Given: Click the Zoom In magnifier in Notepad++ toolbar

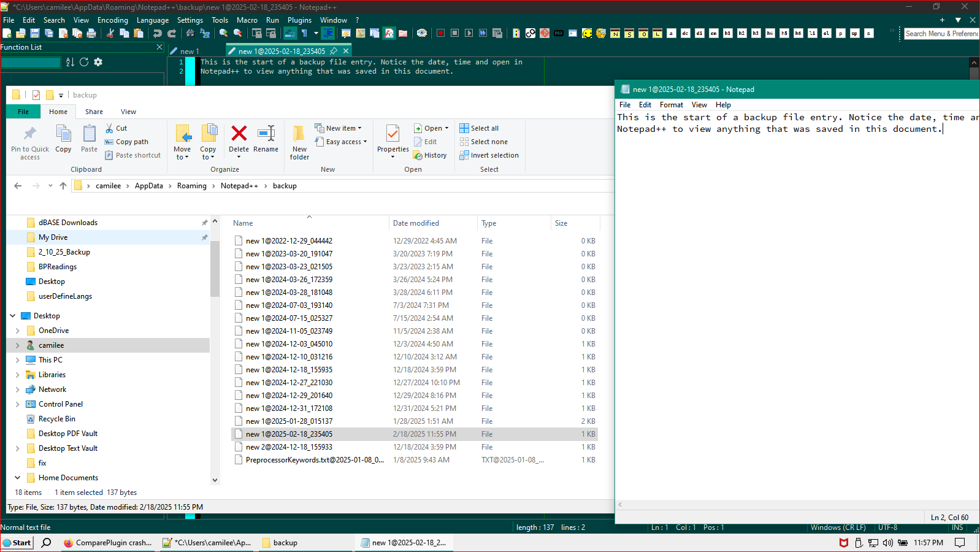Looking at the screenshot, I should coord(224,33).
